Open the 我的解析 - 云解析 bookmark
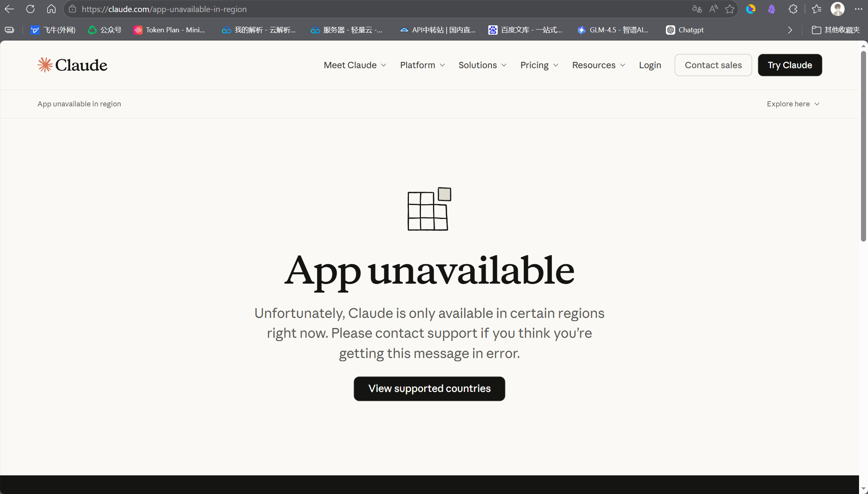This screenshot has height=494, width=868. [259, 30]
